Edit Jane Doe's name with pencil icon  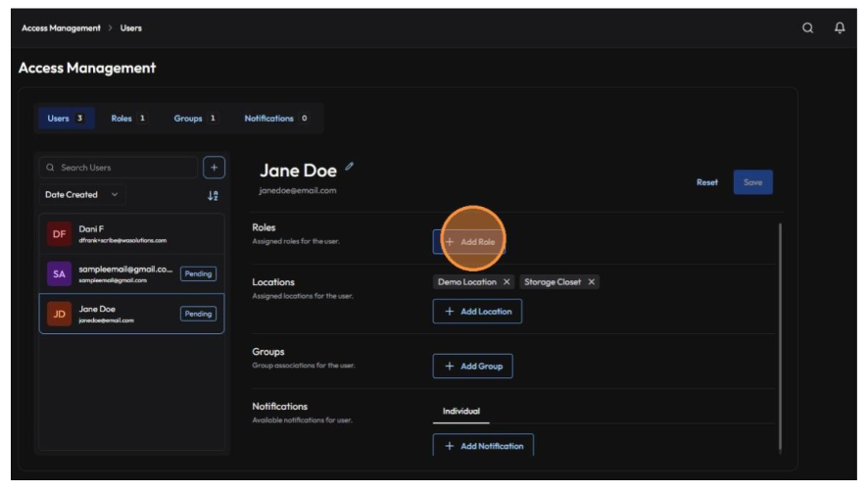(x=350, y=167)
